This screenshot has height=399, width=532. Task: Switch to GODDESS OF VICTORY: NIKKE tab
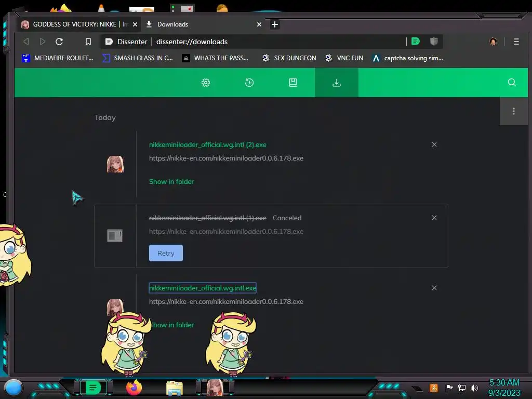[x=79, y=24]
